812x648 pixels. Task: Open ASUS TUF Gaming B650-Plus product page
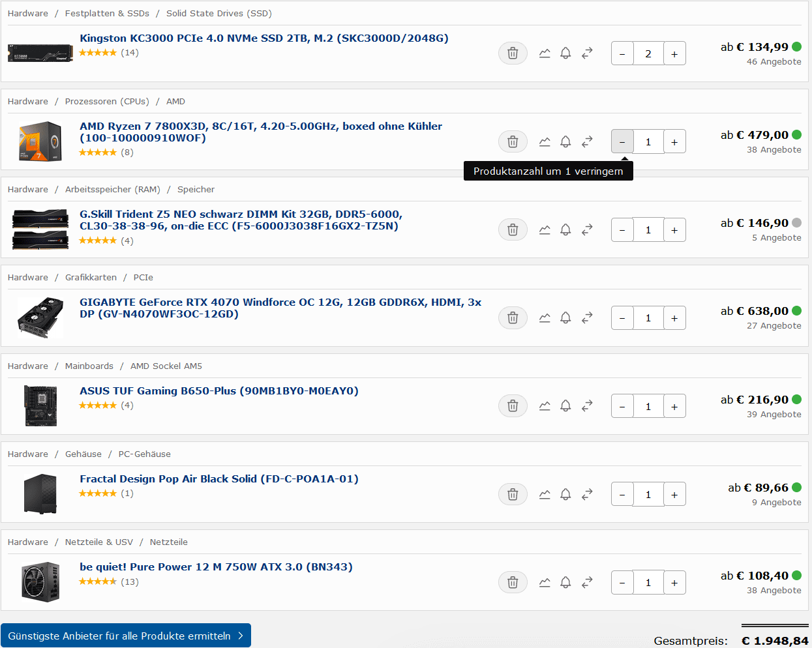tap(219, 390)
